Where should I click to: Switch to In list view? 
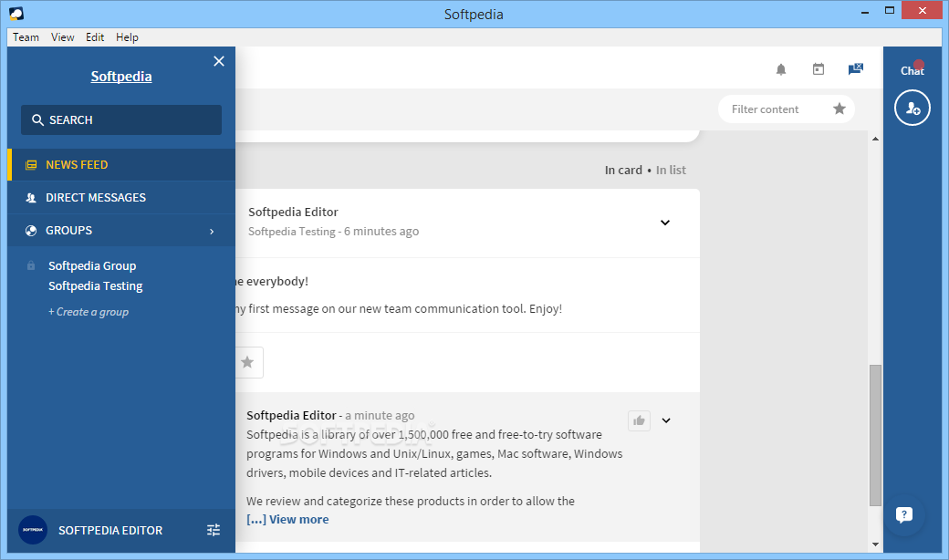pyautogui.click(x=672, y=170)
